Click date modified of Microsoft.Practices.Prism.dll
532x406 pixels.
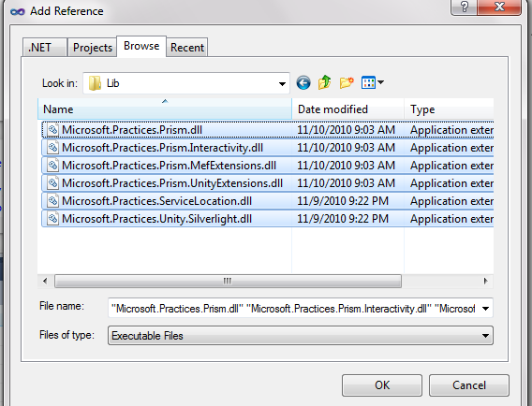pos(346,130)
